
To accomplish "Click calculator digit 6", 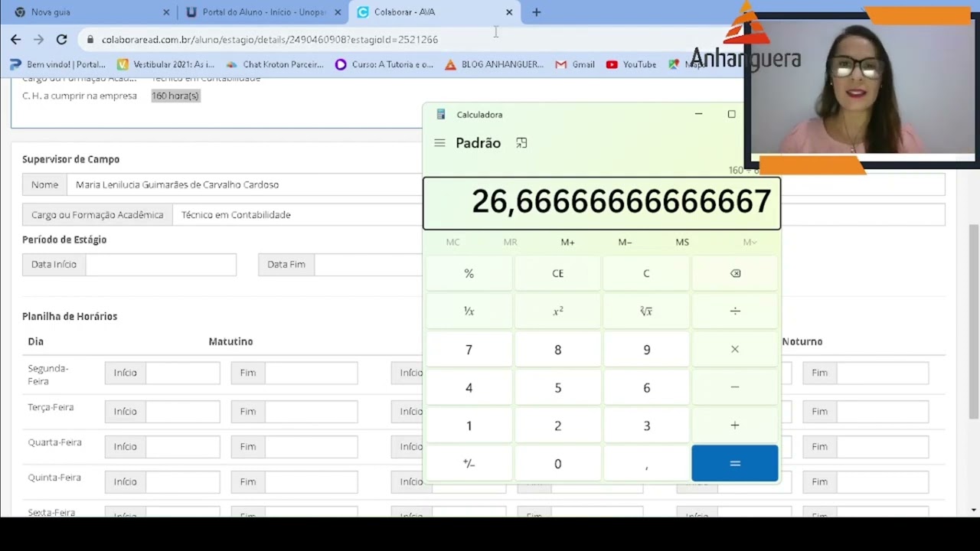I will coord(646,387).
